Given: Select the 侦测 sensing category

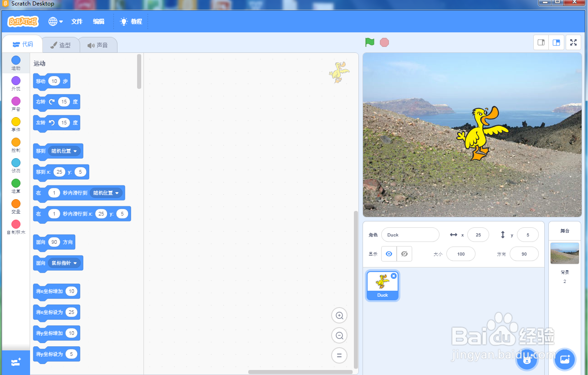Looking at the screenshot, I should [16, 165].
